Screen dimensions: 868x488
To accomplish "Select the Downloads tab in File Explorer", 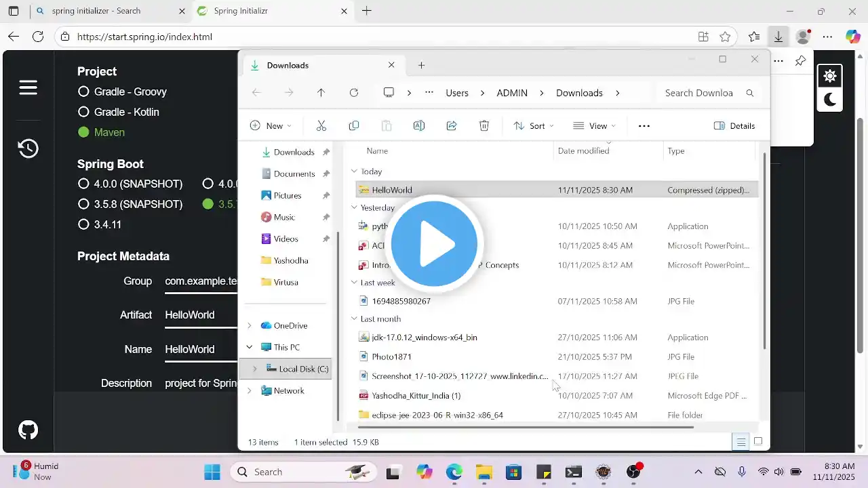I will 323,65.
